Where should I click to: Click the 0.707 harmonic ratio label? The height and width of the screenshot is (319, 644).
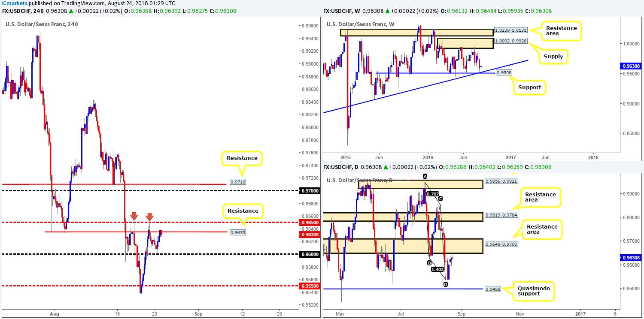coord(432,194)
